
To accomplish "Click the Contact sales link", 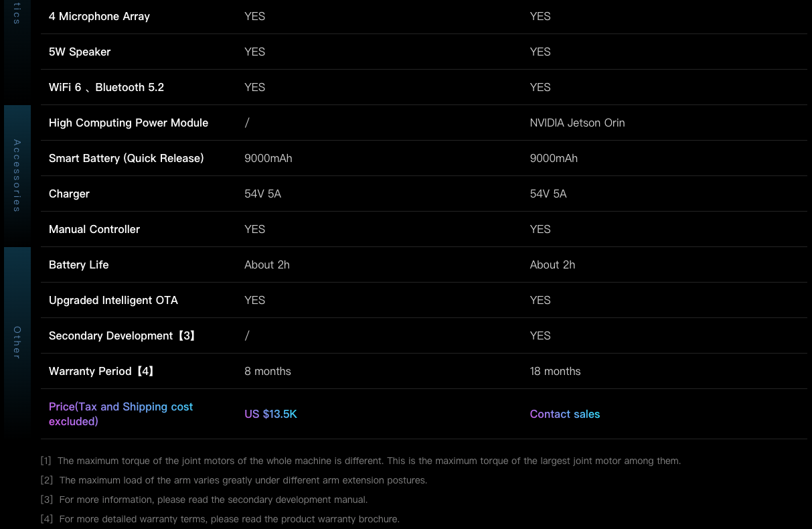I will pyautogui.click(x=564, y=414).
